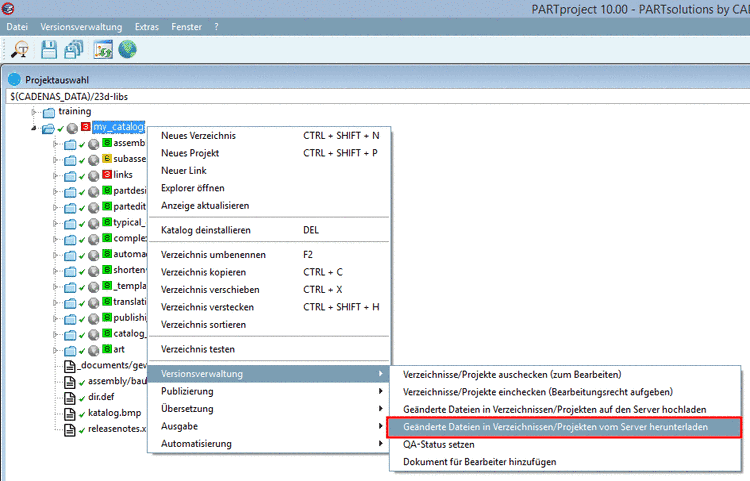Open the Versionsverwaltung menu in the menu bar
The height and width of the screenshot is (481, 750).
pyautogui.click(x=81, y=27)
